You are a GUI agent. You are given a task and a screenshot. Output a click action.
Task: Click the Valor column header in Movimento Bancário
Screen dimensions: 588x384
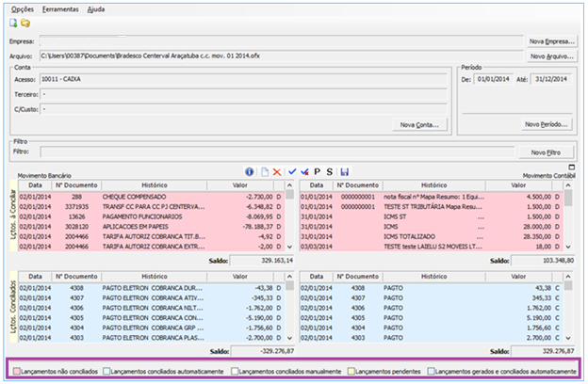(x=241, y=185)
